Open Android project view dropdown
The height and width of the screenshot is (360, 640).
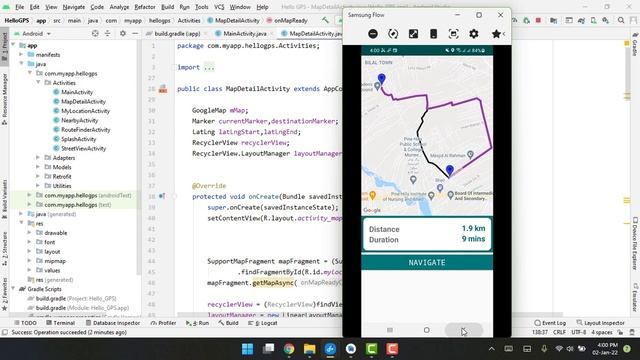[x=33, y=33]
